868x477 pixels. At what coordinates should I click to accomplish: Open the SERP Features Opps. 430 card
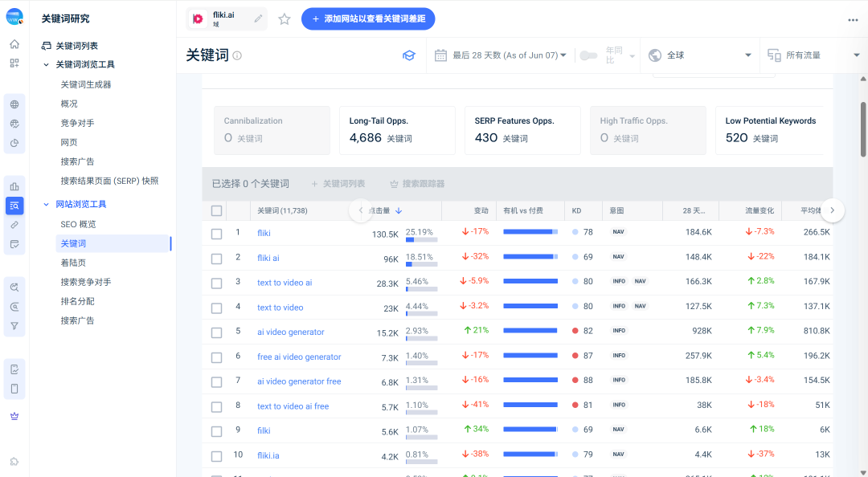pos(522,130)
